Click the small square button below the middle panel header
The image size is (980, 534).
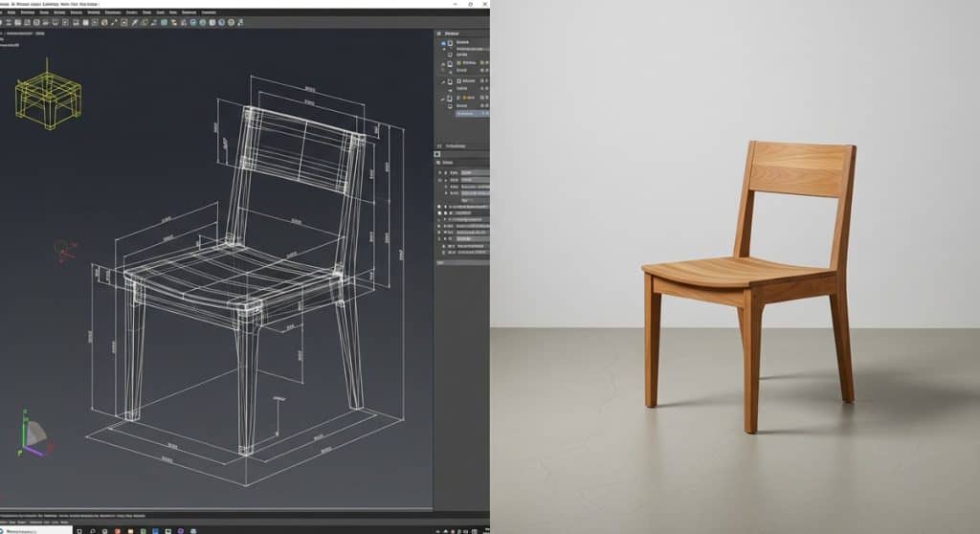point(437,154)
